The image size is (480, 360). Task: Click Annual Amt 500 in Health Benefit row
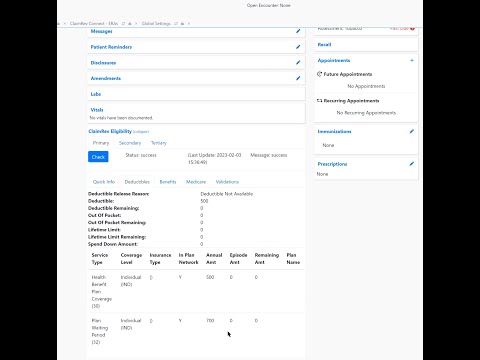click(x=210, y=277)
